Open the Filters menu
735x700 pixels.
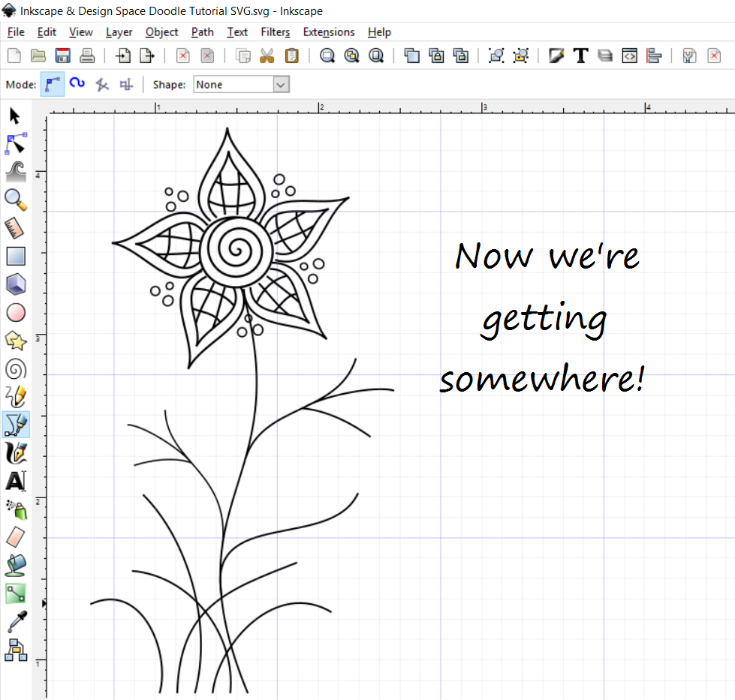(x=275, y=32)
